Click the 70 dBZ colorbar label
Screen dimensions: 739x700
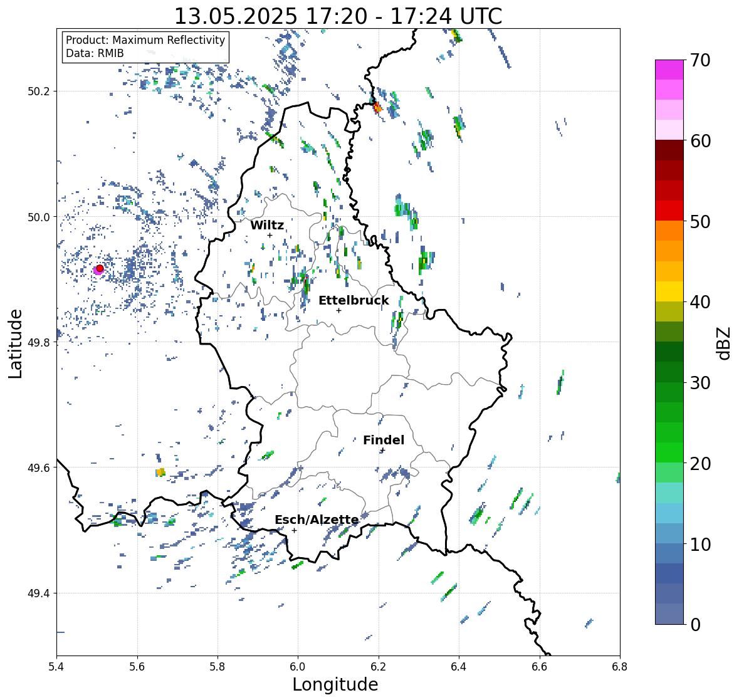(x=700, y=60)
